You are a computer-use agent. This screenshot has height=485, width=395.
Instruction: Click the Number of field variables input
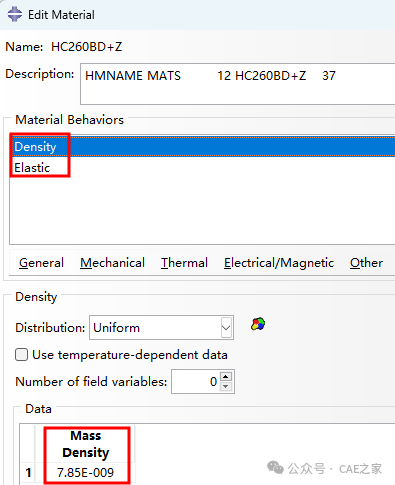(x=196, y=381)
